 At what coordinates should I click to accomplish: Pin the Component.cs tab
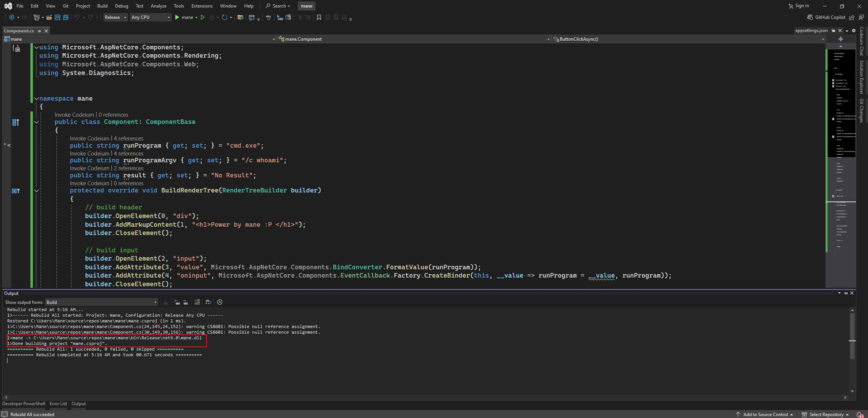click(x=39, y=31)
